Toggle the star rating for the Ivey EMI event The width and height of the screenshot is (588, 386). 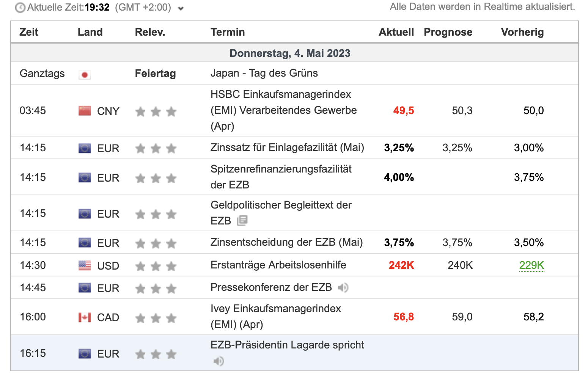pyautogui.click(x=156, y=318)
